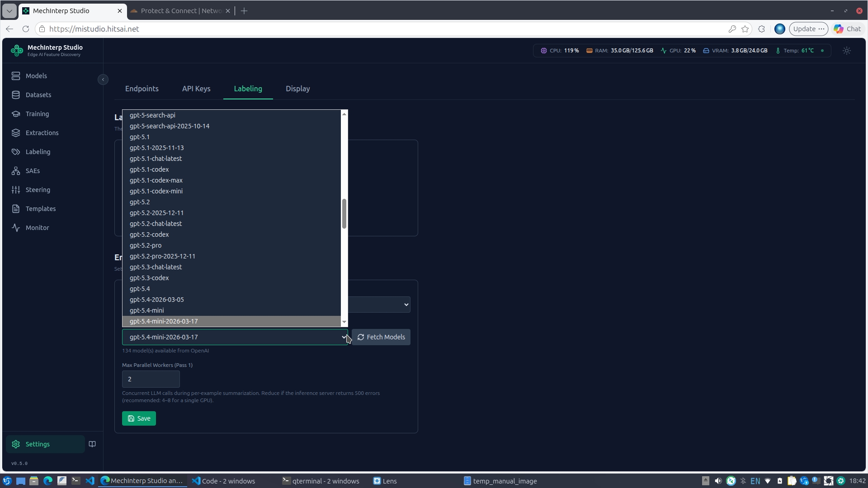Open browser extensions puzzle icon
Viewport: 868px width, 488px height.
pyautogui.click(x=762, y=29)
